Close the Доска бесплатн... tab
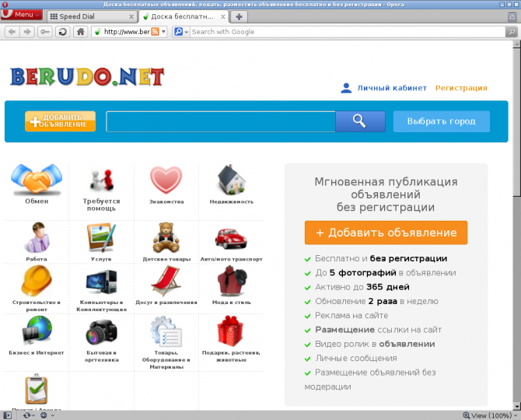 pyautogui.click(x=223, y=16)
